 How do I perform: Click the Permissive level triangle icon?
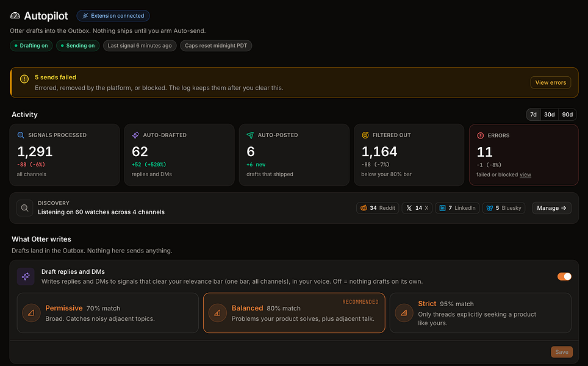[x=31, y=313]
